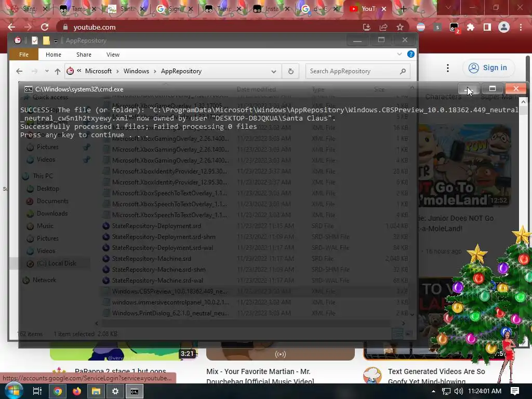The image size is (532, 399).
Task: Close the YouTube browser tab
Action: (x=384, y=9)
